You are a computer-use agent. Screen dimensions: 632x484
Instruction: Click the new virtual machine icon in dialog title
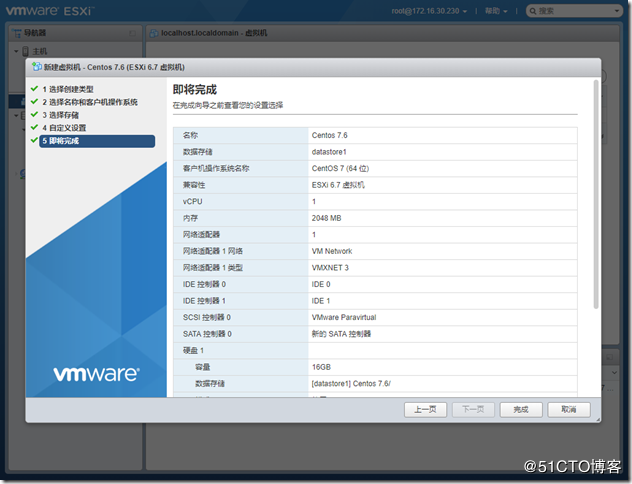coord(37,66)
